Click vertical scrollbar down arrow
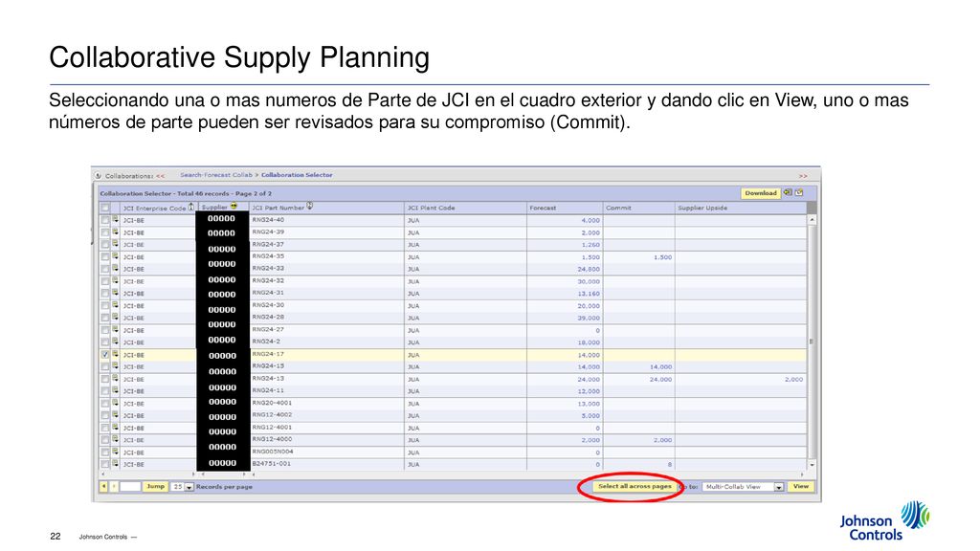This screenshot has height=551, width=980. coord(812,465)
